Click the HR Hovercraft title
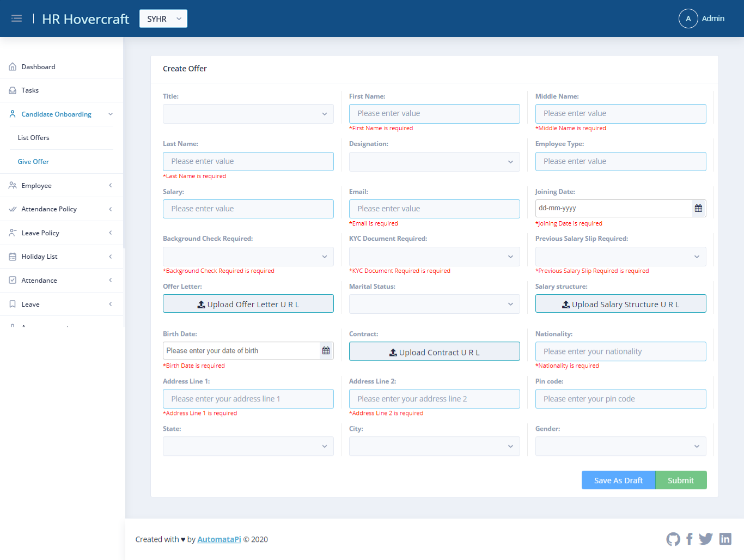This screenshot has width=744, height=560. coord(86,19)
